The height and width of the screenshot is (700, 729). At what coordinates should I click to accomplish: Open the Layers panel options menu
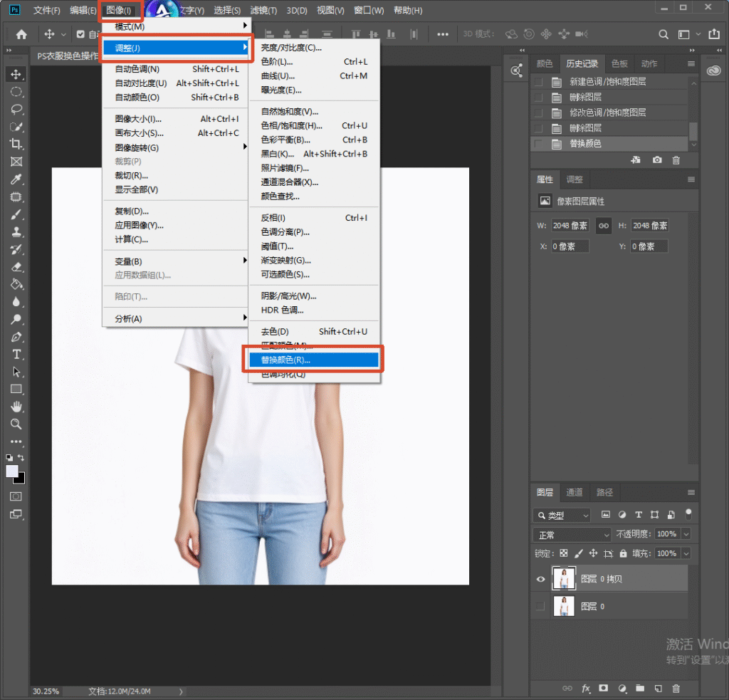691,493
